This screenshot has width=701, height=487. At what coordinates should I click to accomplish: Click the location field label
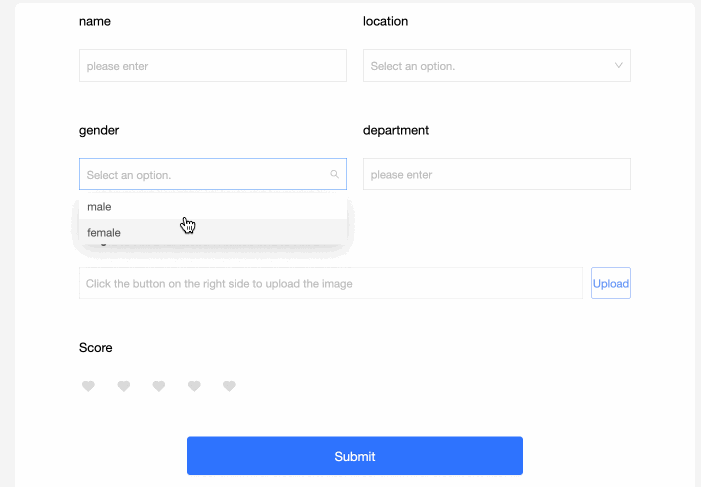tap(385, 21)
